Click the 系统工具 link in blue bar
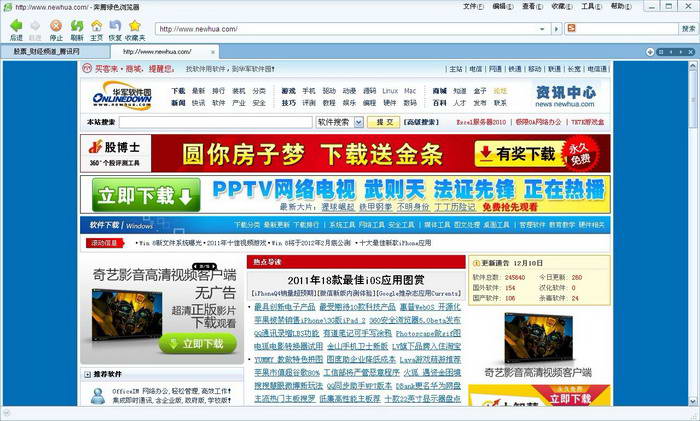 pos(342,225)
